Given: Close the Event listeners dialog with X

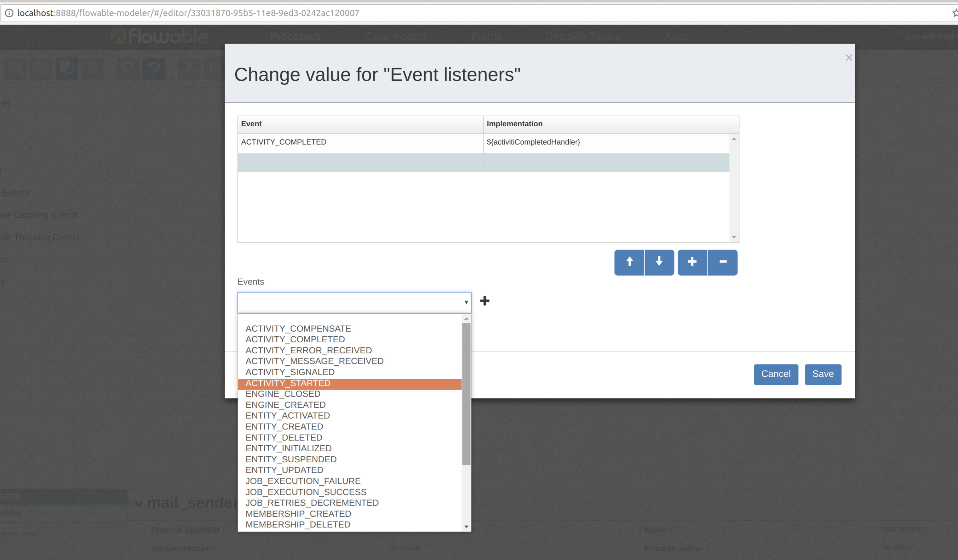Looking at the screenshot, I should (849, 57).
